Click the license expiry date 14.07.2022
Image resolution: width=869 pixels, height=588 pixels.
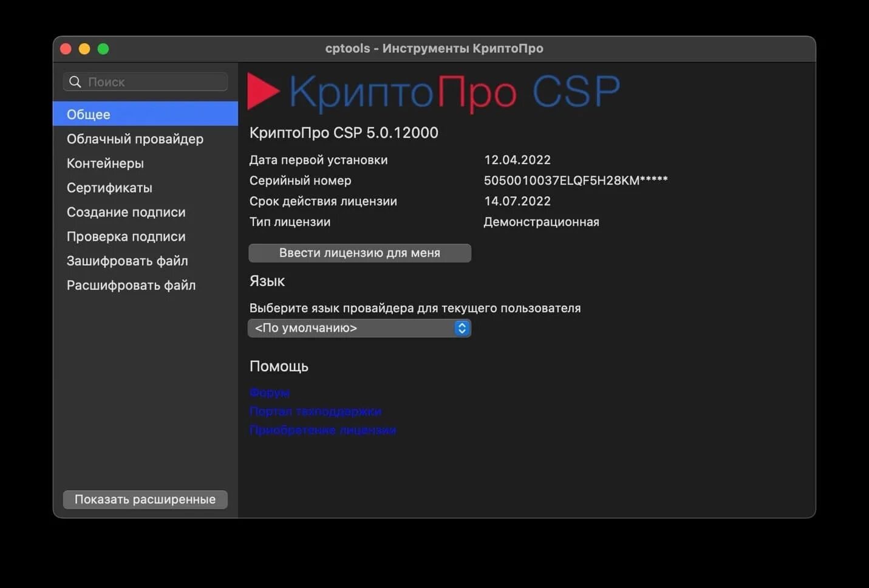[517, 201]
